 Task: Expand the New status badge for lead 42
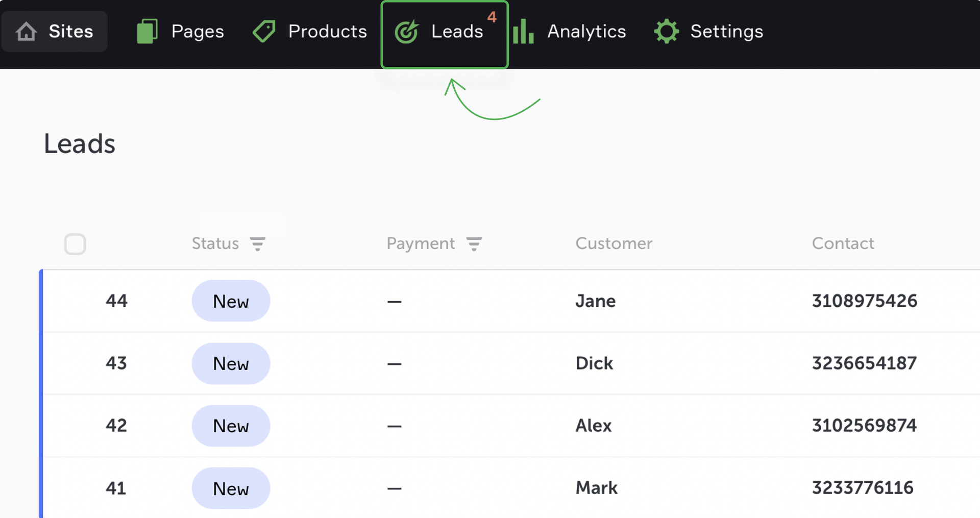click(231, 426)
